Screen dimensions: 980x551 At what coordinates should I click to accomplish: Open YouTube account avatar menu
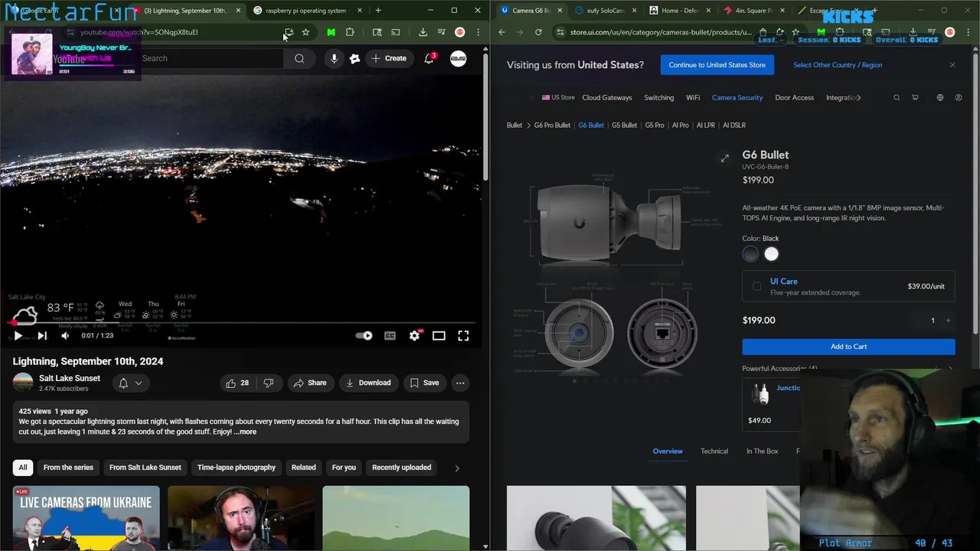coord(458,58)
